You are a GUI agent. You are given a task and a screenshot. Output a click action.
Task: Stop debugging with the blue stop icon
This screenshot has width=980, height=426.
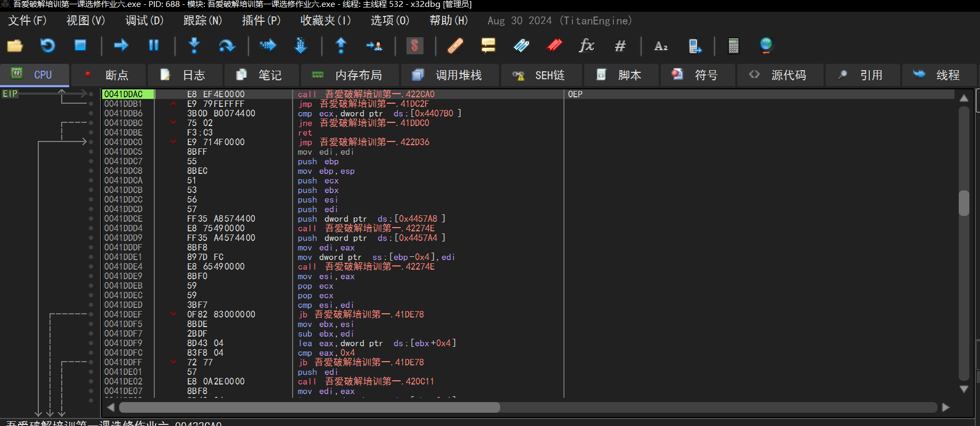tap(80, 46)
